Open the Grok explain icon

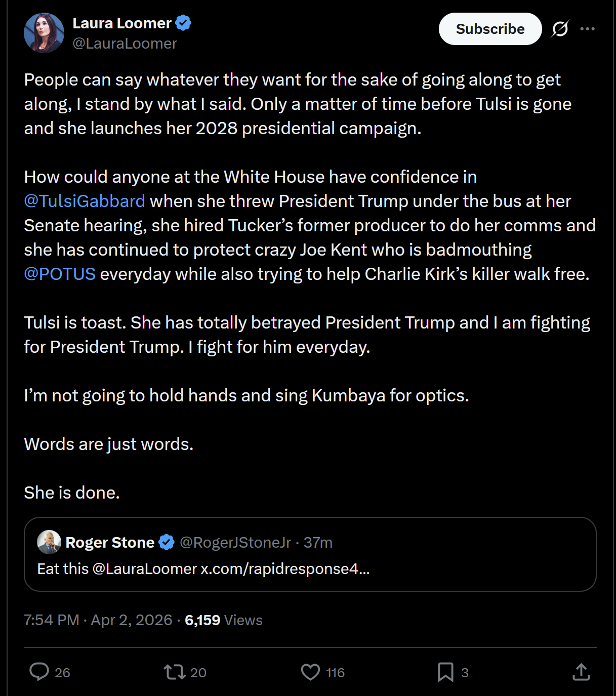pyautogui.click(x=560, y=29)
